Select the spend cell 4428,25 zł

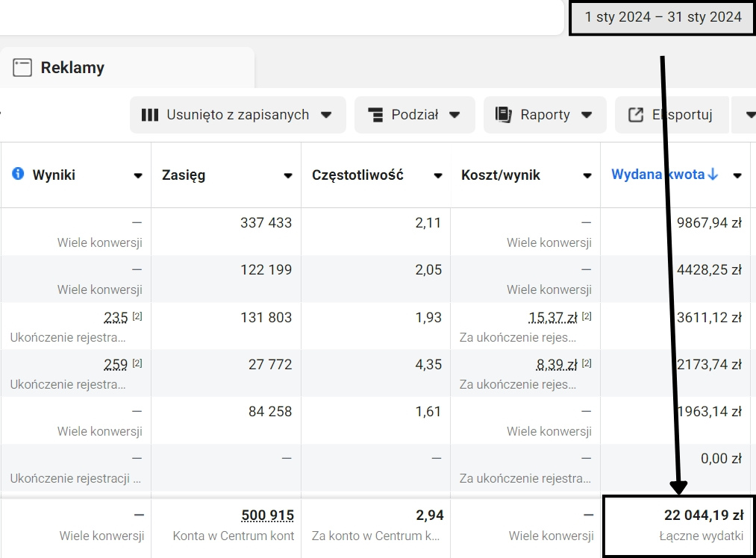(x=709, y=270)
